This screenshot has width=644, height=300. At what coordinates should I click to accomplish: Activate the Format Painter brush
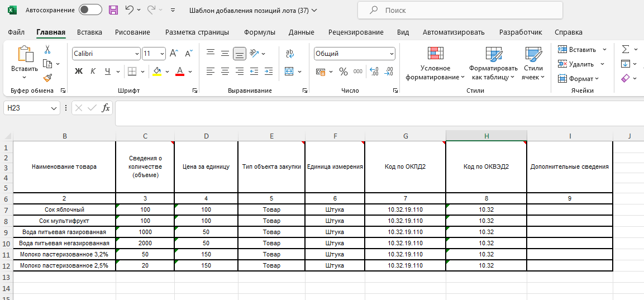point(47,78)
